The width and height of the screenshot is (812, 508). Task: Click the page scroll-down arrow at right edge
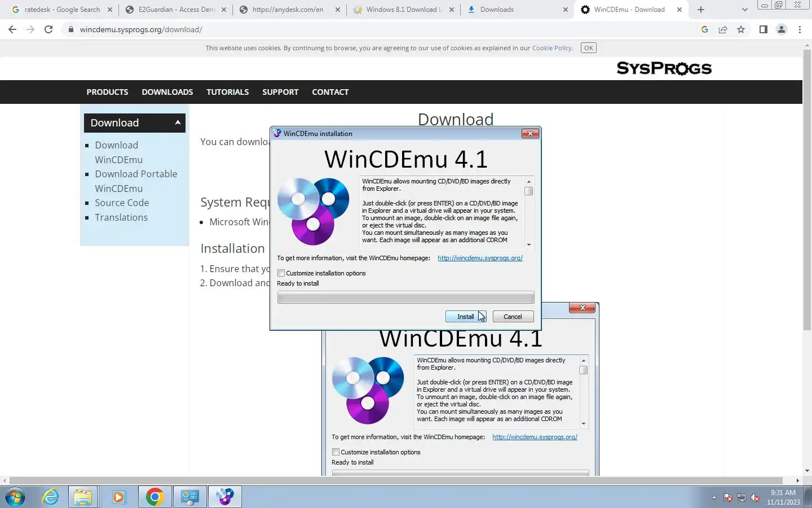(807, 471)
